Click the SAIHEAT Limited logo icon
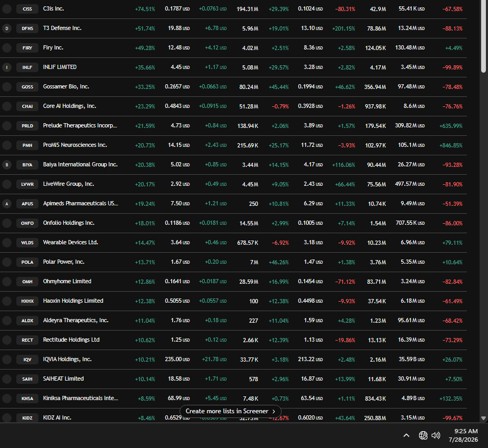488x448 pixels. (x=7, y=379)
